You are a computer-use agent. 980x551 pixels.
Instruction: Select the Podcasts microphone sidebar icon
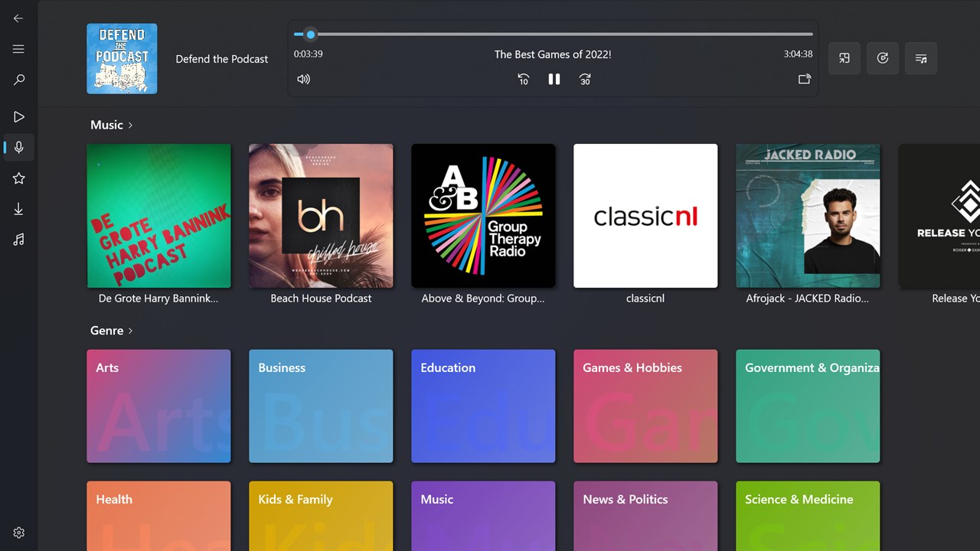18,148
